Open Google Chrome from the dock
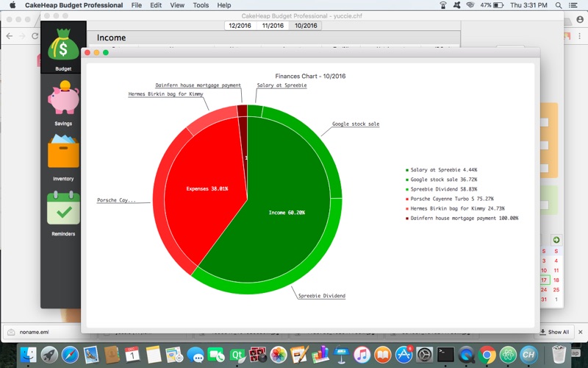Viewport: 588px width, 368px height. coord(487,355)
